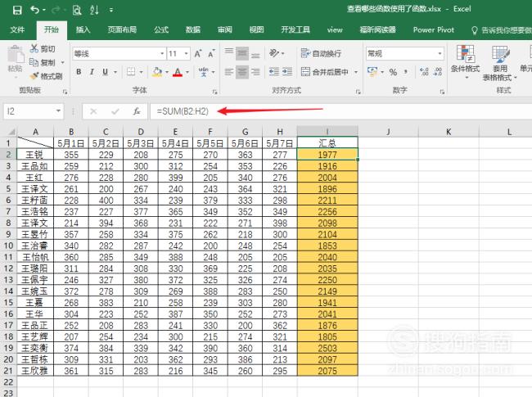Click Decrease Indent icon
Image resolution: width=532 pixels, height=397 pixels.
274,72
